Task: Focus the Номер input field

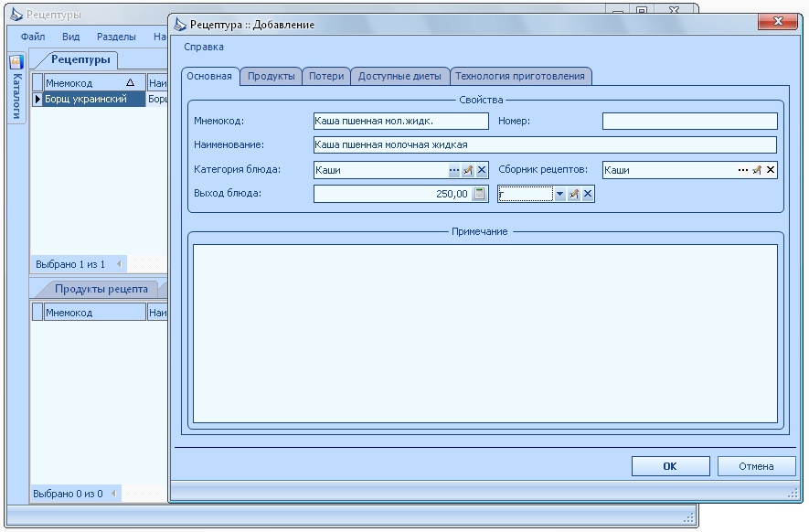Action: (x=690, y=122)
